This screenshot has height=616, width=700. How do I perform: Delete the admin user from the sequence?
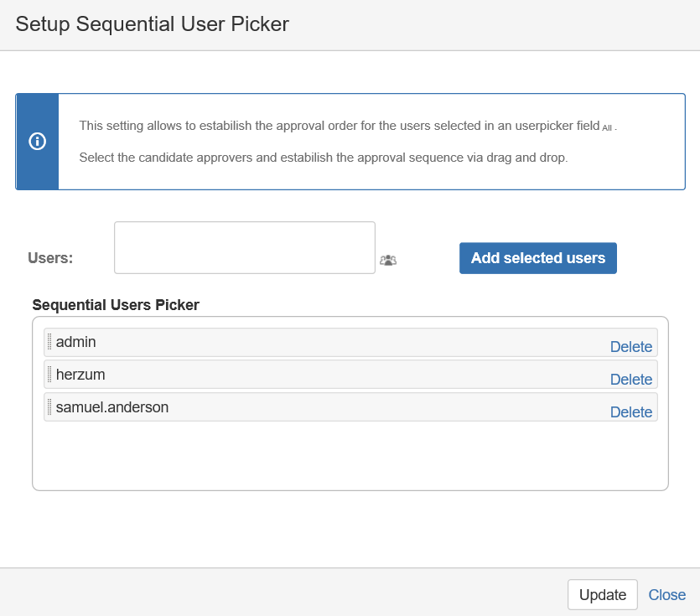point(630,347)
